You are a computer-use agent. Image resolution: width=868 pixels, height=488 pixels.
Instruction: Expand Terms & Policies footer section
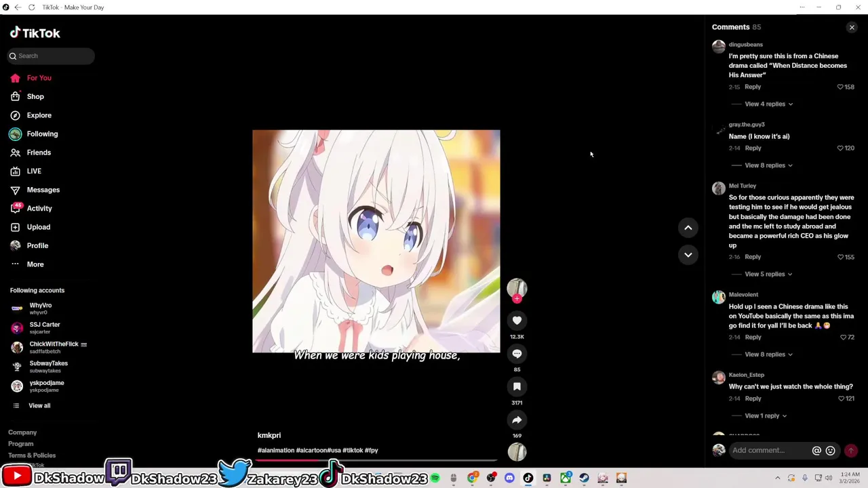tap(32, 455)
